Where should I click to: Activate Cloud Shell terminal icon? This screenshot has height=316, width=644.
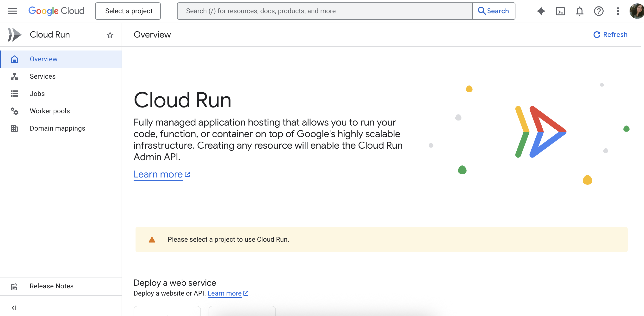560,11
